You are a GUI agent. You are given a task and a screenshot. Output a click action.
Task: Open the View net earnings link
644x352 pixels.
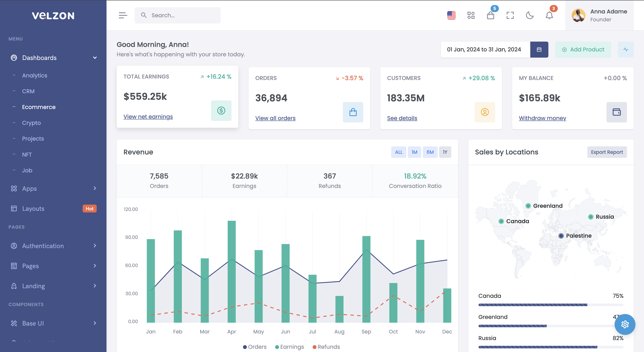pyautogui.click(x=148, y=117)
